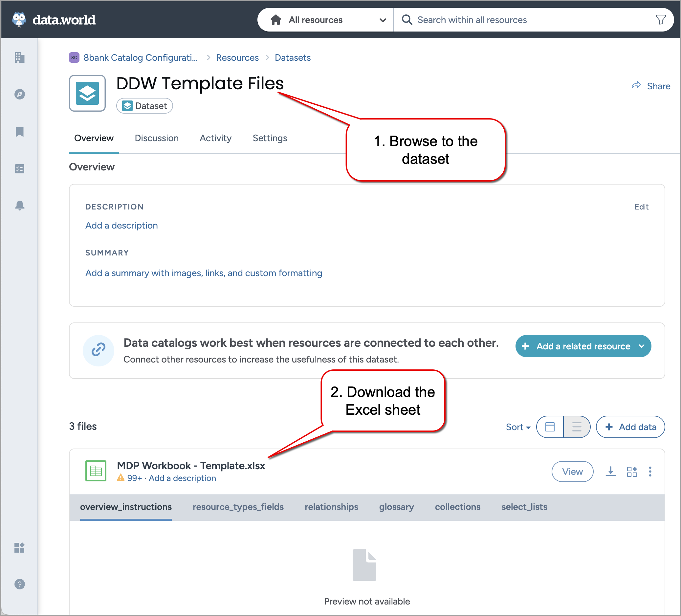Click the MDP Workbook - Template.xlsx file name

coord(191,466)
